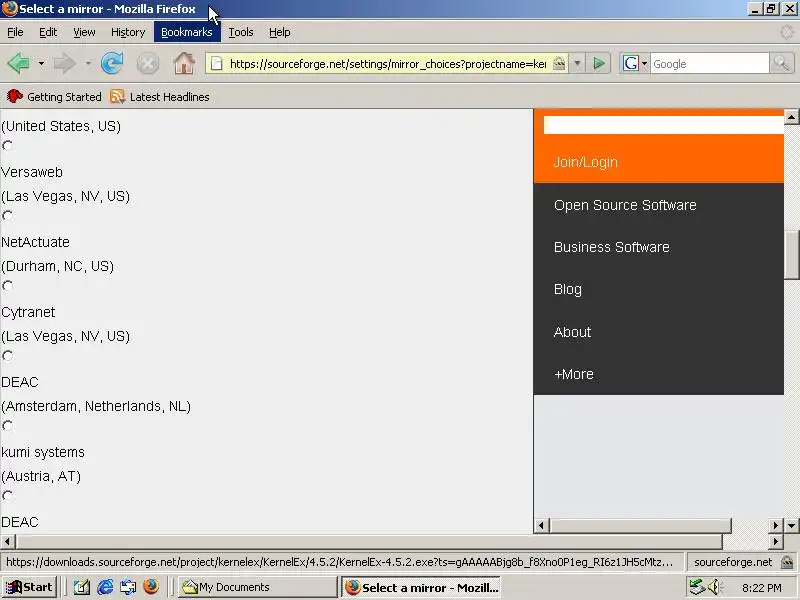Click the Google search engine icon

[x=631, y=64]
